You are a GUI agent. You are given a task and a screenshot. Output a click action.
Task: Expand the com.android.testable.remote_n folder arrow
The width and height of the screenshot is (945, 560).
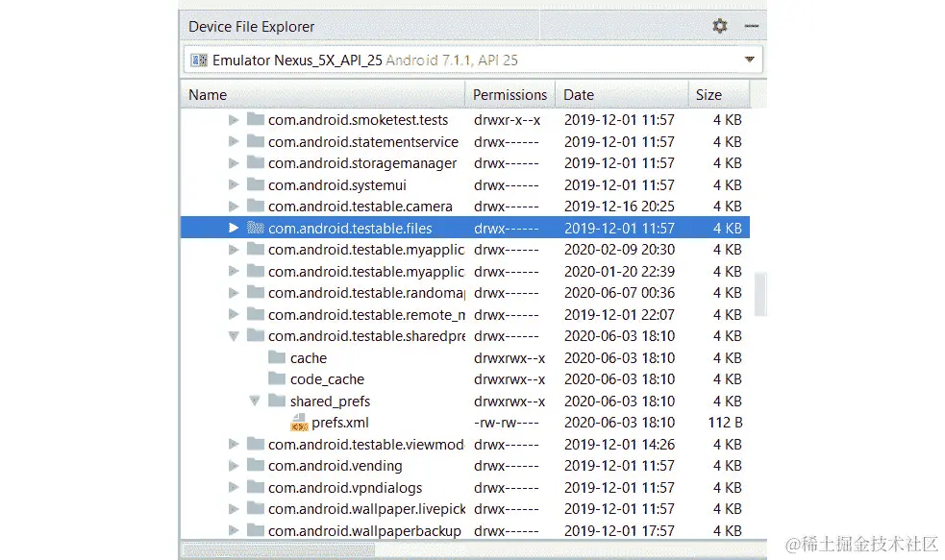tap(234, 314)
